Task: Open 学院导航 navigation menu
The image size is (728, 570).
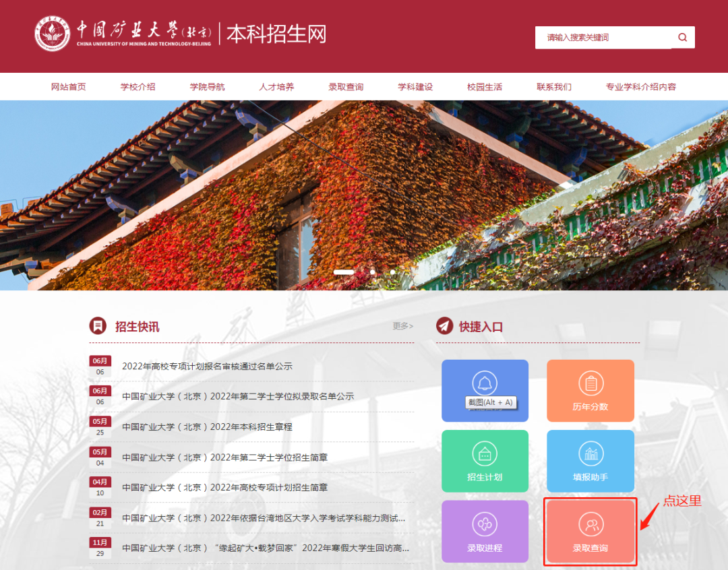Action: pos(208,87)
